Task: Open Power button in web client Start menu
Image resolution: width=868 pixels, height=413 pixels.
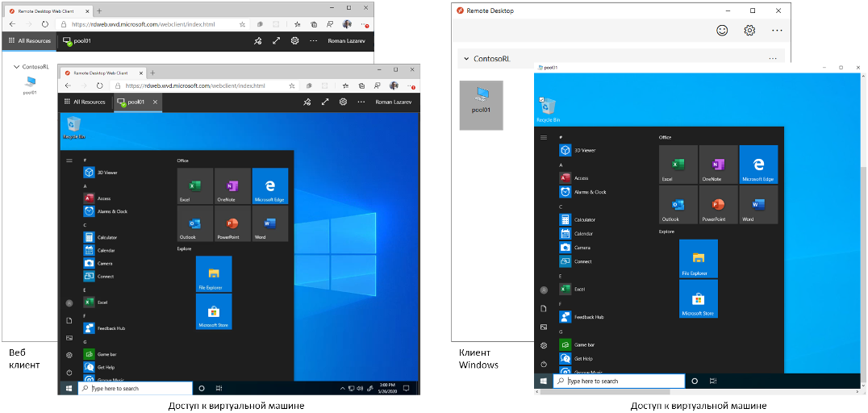Action: 69,373
